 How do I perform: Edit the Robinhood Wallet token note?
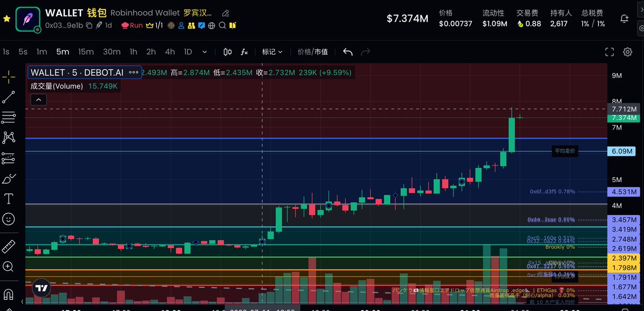(225, 13)
